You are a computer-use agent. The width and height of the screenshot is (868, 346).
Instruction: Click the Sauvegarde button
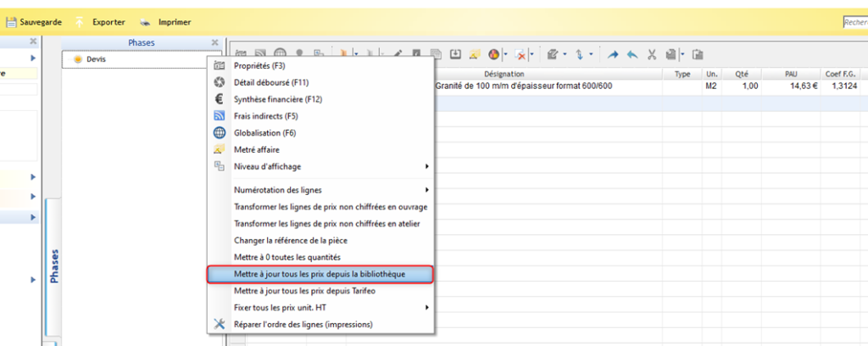point(35,22)
